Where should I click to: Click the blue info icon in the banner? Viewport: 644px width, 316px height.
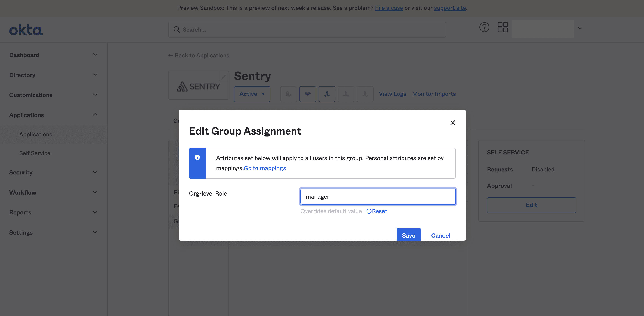click(x=197, y=157)
